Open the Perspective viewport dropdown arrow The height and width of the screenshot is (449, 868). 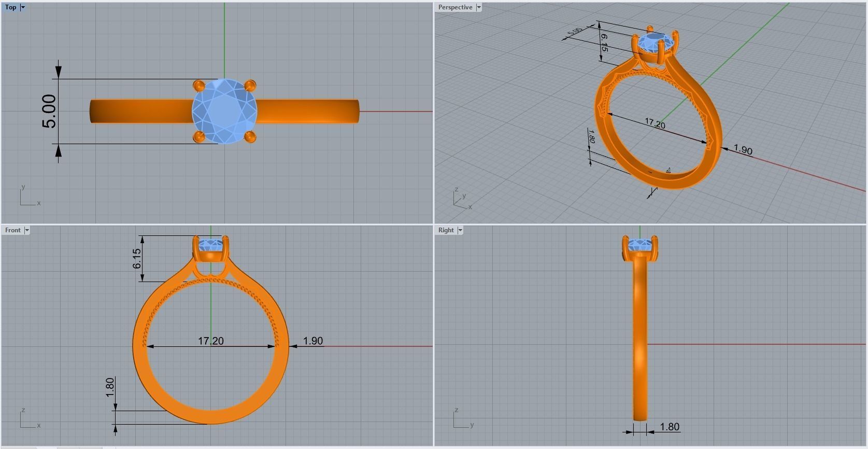479,7
